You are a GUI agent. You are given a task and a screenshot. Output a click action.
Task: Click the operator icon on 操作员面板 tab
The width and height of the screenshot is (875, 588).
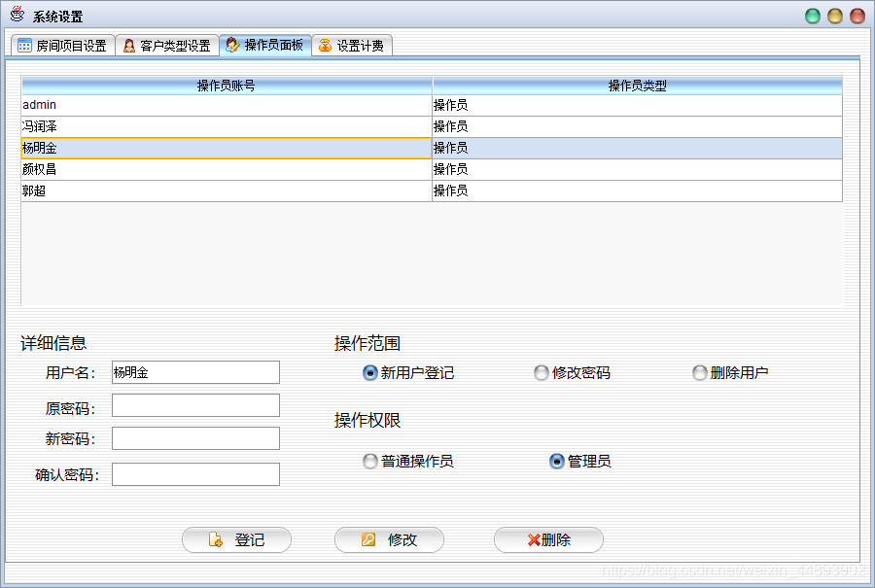tap(232, 45)
